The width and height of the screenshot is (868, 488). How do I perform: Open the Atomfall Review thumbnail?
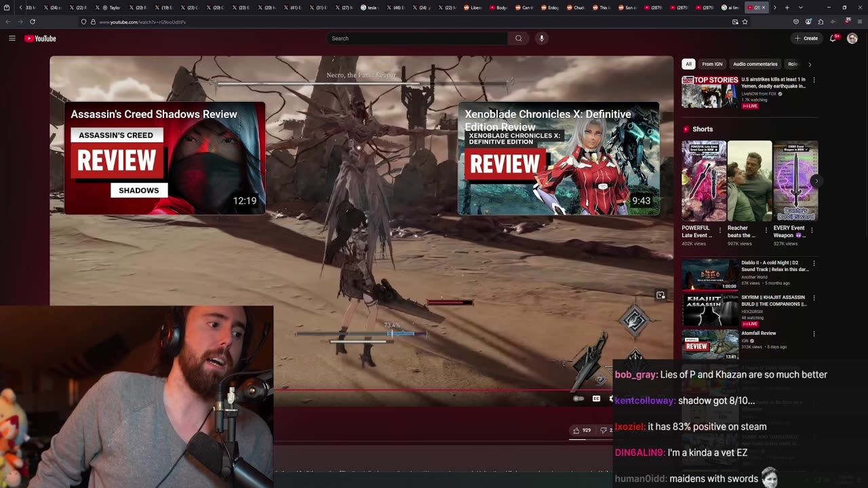[710, 345]
